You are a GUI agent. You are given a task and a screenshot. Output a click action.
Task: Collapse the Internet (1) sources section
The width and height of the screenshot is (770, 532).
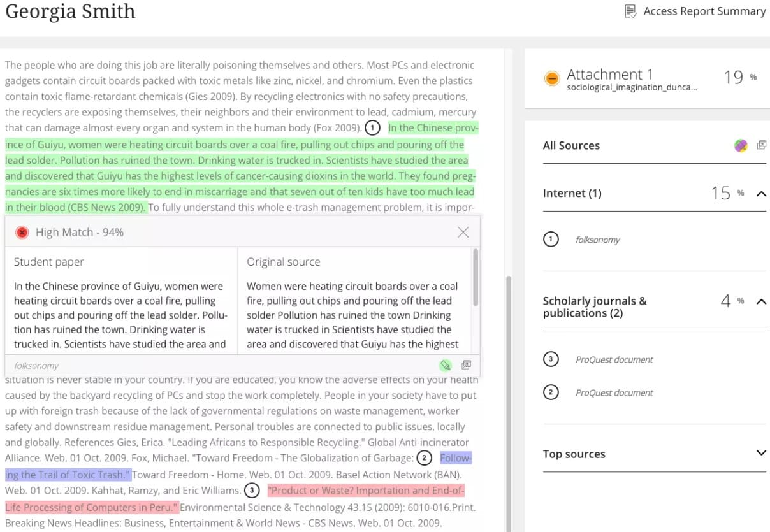point(761,194)
